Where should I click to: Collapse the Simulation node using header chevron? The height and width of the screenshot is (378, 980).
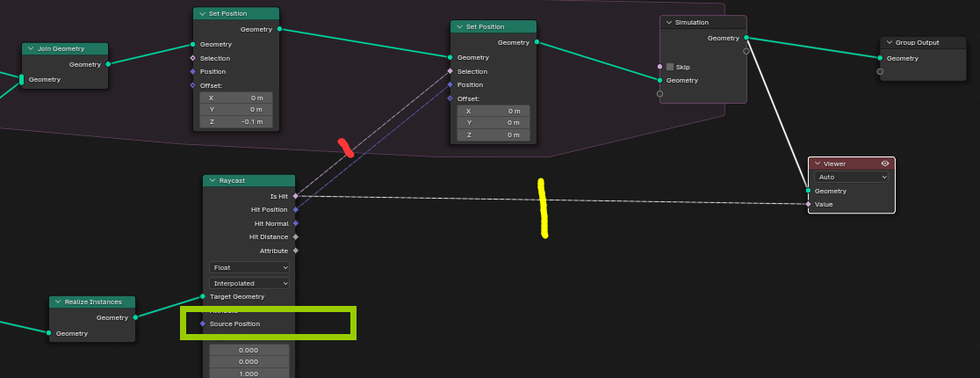point(668,22)
